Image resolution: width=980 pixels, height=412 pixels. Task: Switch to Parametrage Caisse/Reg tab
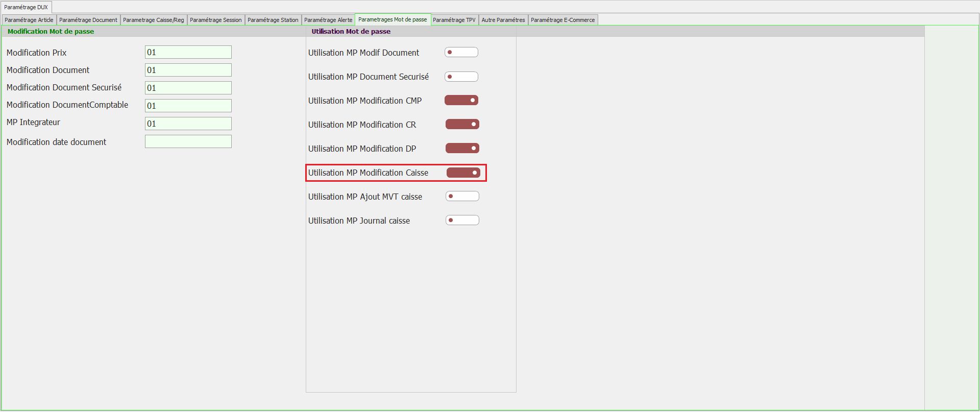pyautogui.click(x=154, y=20)
